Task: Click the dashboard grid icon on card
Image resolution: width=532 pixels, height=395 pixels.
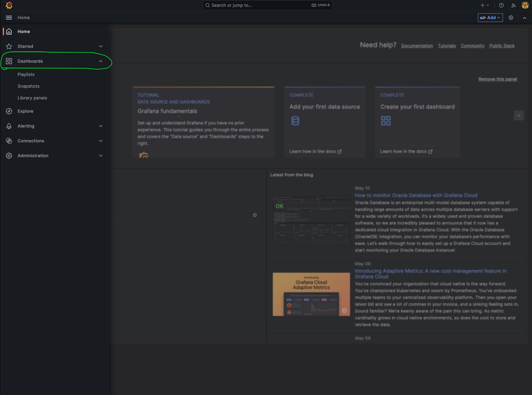Action: point(386,121)
